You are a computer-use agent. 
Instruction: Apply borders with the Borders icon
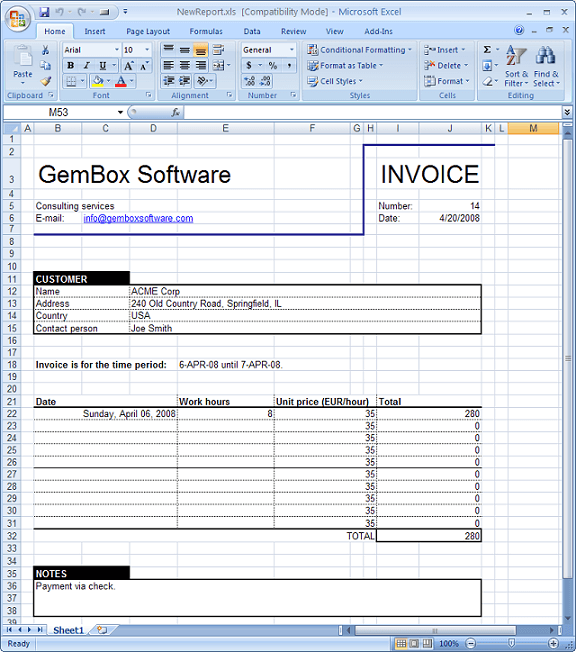[72, 81]
